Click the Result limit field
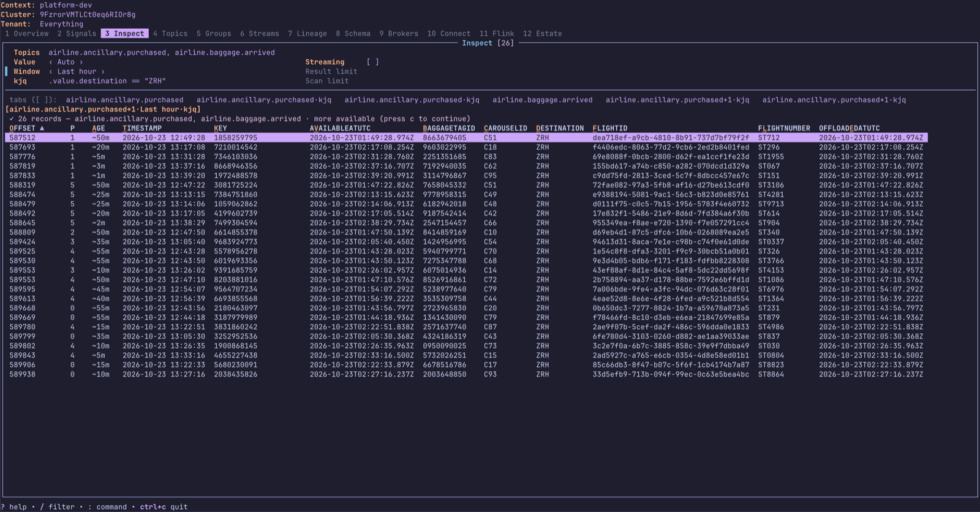 click(331, 72)
